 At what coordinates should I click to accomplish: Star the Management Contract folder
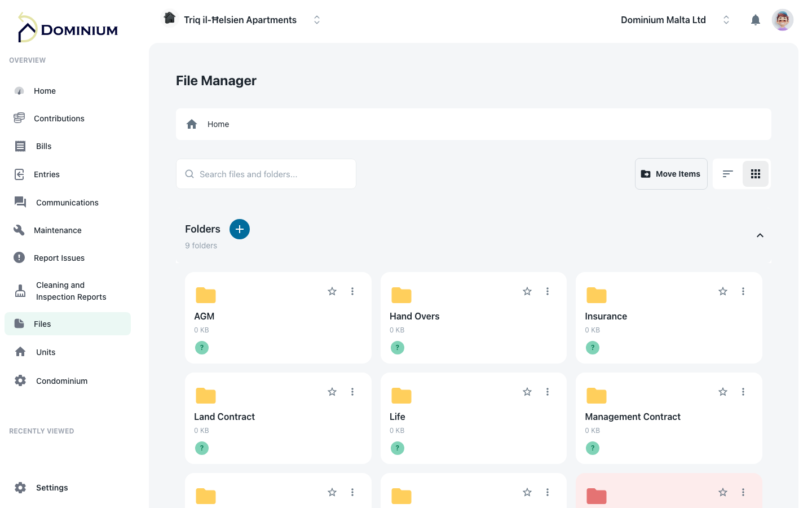pyautogui.click(x=723, y=392)
